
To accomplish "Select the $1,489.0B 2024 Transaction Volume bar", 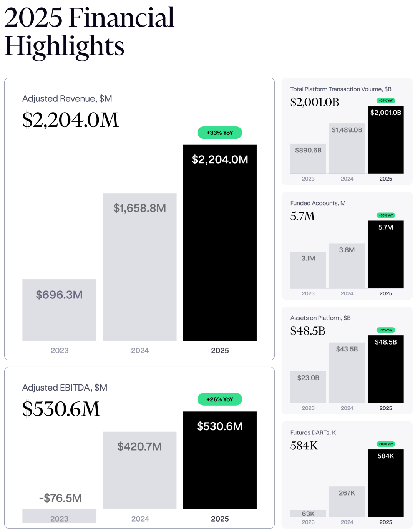I will [347, 148].
